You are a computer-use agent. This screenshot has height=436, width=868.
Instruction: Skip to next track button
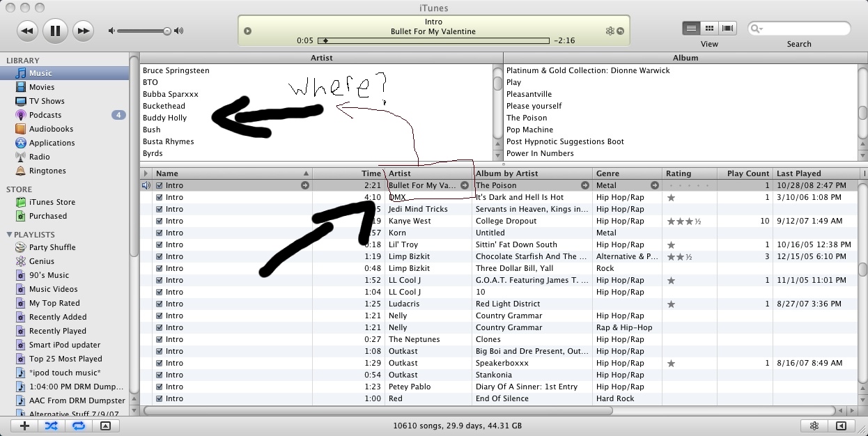(x=83, y=31)
